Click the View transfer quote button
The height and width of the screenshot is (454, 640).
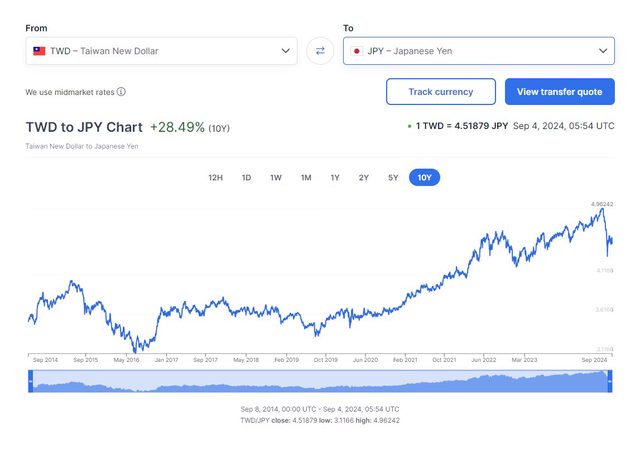[559, 92]
